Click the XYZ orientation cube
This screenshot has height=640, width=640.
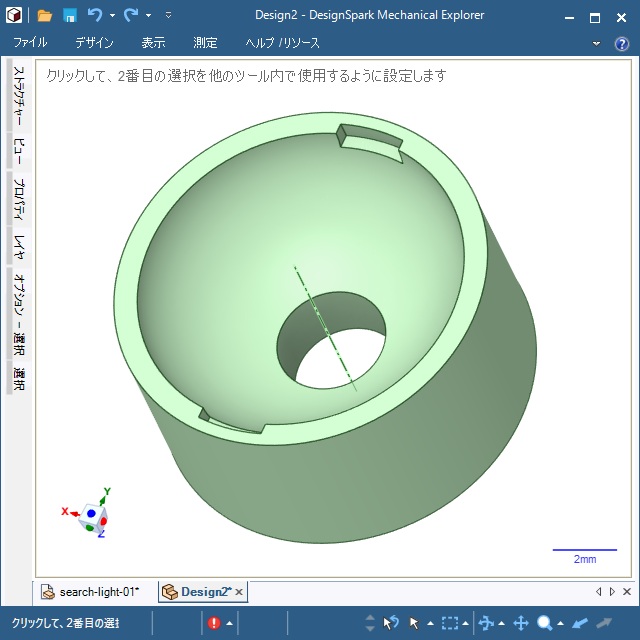[x=95, y=515]
